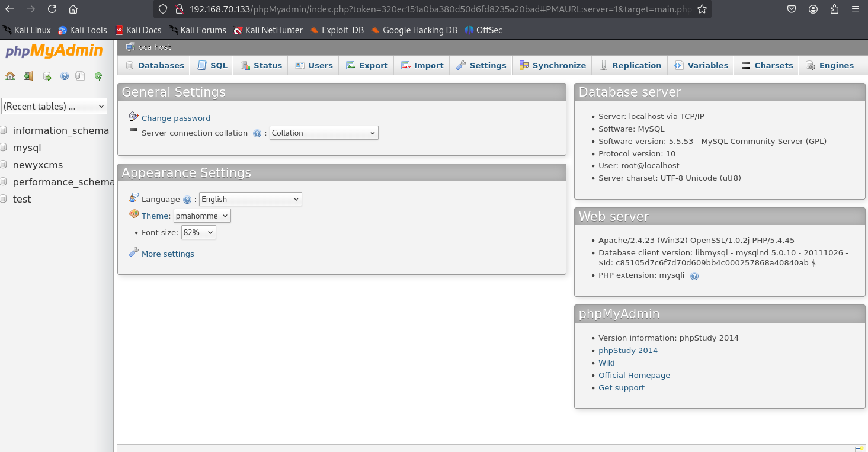Screen dimensions: 868x452
Task: Click the More settings link
Action: point(168,254)
